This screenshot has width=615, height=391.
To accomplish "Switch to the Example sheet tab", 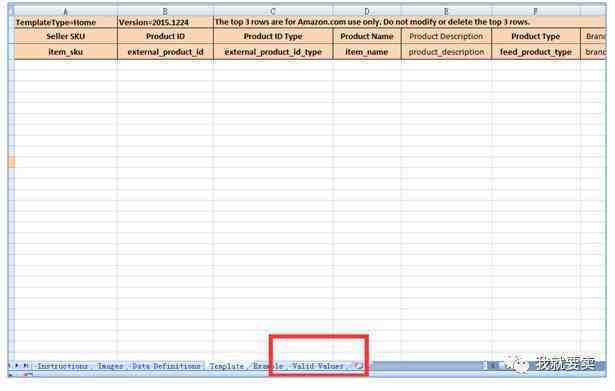I will coord(268,366).
